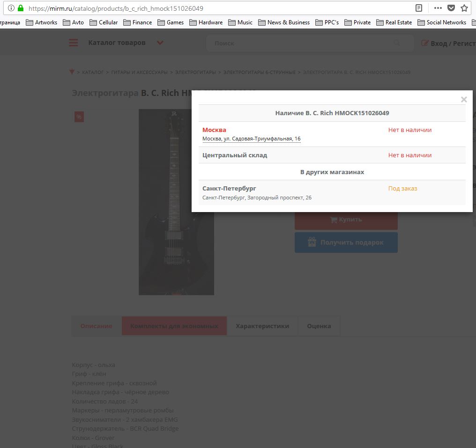Go to ЭЛЕКТРОГИТАРЫ 6-СТРУННЫЕ breadcrumb
Image resolution: width=476 pixels, height=448 pixels.
click(259, 72)
